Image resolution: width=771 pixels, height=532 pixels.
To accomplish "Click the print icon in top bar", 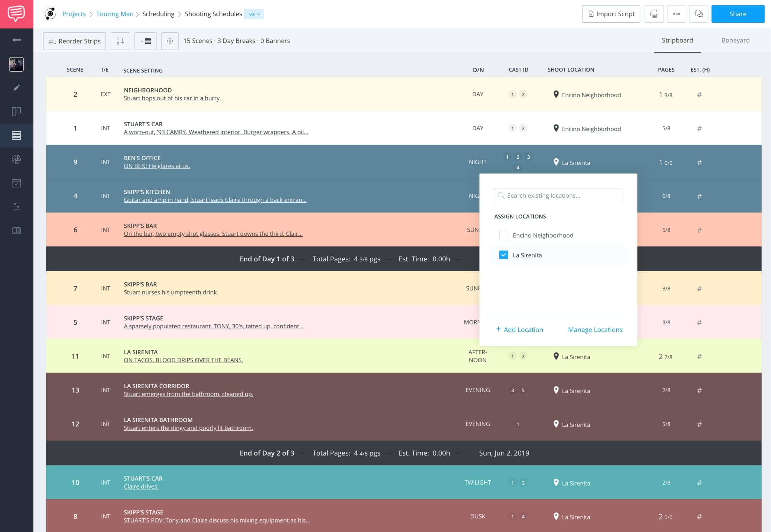I will 654,13.
